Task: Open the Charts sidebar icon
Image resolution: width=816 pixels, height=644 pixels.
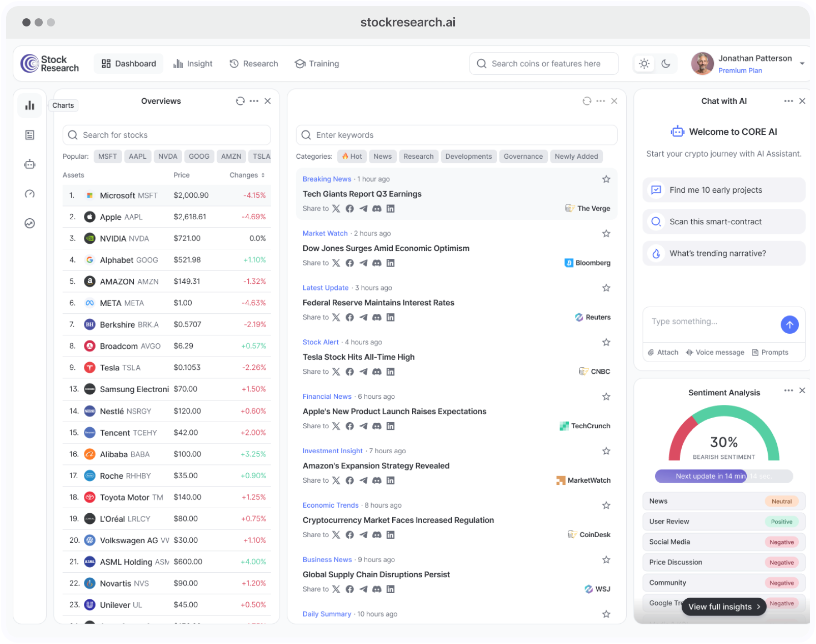Action: pos(30,105)
